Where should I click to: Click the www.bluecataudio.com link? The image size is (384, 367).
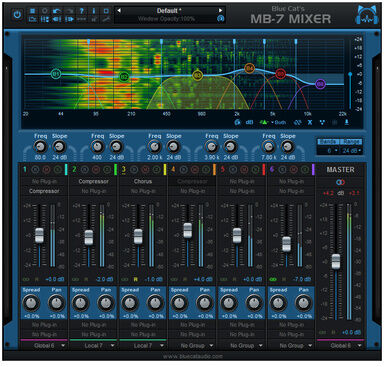pyautogui.click(x=193, y=356)
